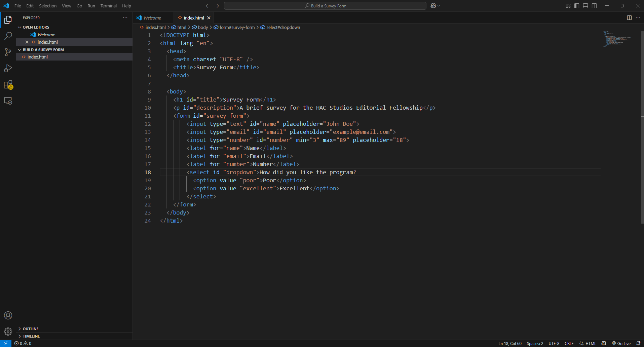Open the Extensions view

tap(8, 85)
